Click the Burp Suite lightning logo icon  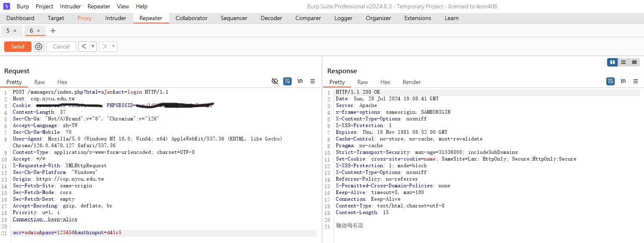coord(6,6)
